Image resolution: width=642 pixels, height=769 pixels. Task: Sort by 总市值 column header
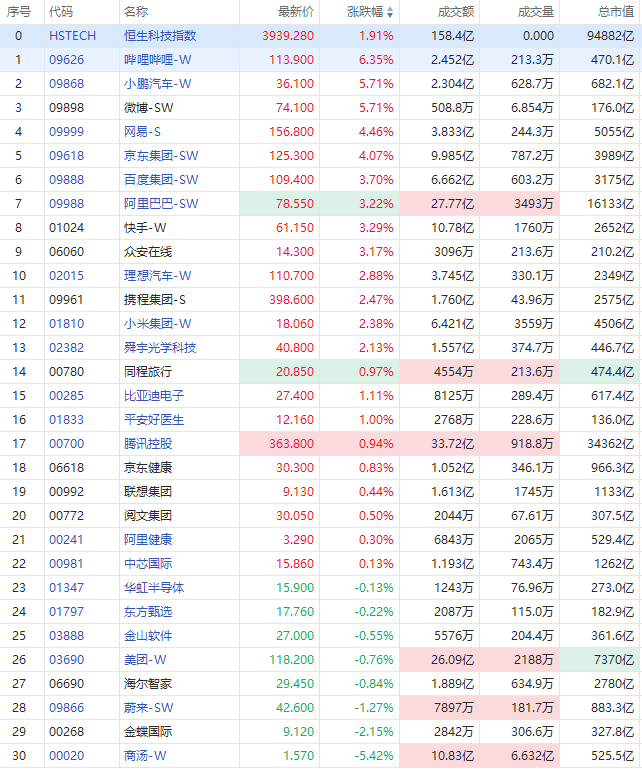pos(616,12)
